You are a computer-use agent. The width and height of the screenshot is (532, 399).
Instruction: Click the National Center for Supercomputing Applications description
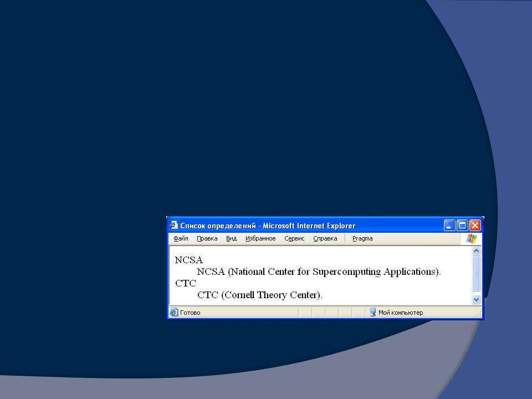point(319,272)
